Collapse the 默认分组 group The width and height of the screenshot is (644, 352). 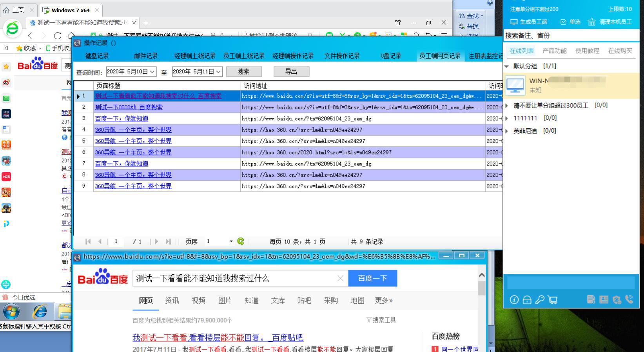[x=507, y=66]
